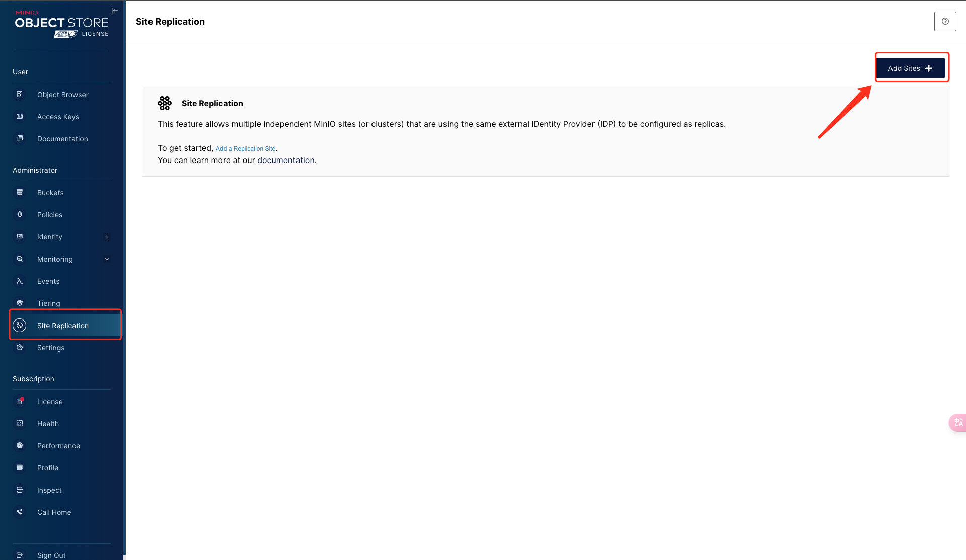Open the Policies menu item
966x560 pixels.
pos(50,215)
